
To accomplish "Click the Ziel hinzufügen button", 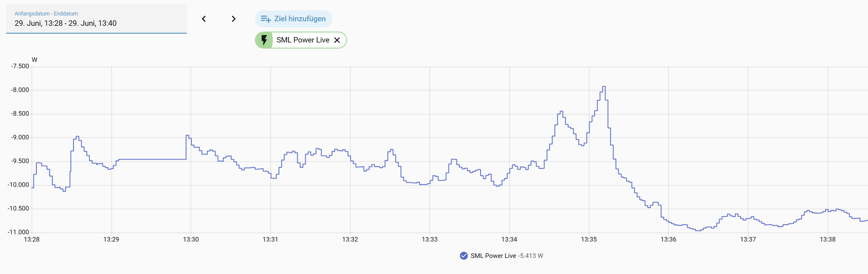I will pos(293,19).
